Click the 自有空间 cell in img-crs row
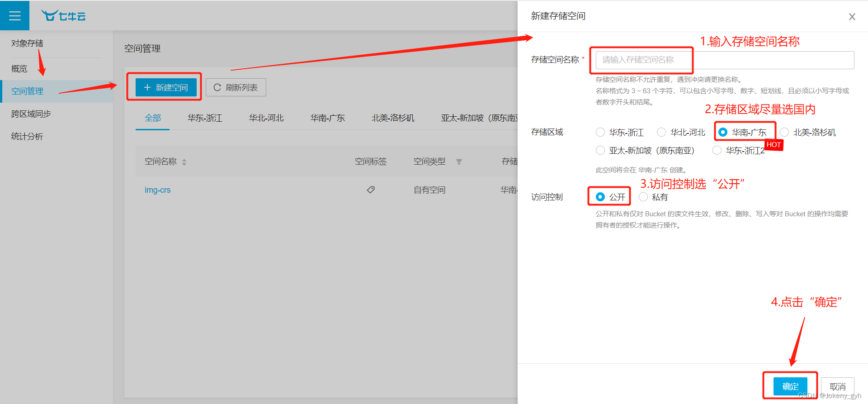 (x=429, y=190)
